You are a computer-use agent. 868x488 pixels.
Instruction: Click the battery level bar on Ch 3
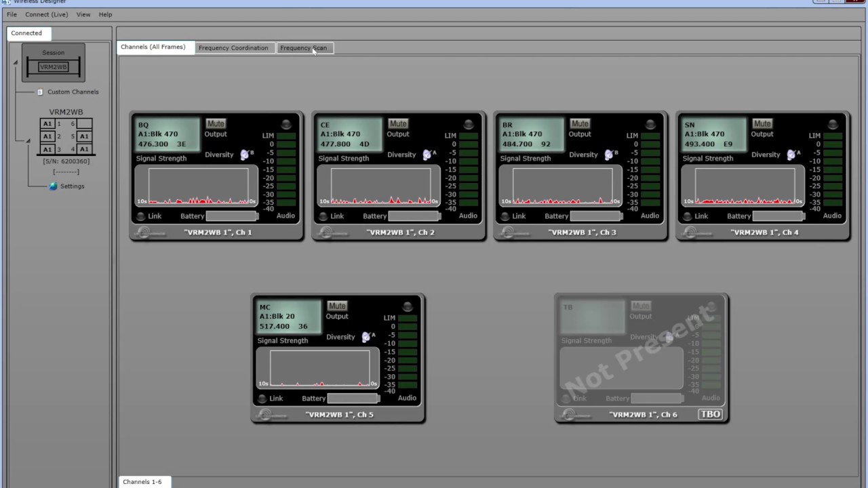596,216
